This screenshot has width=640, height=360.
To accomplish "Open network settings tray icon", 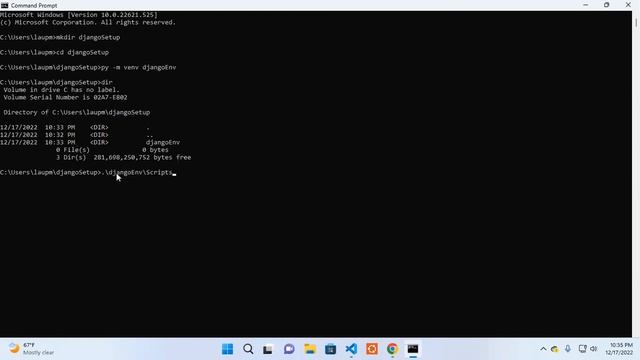I will [x=582, y=349].
